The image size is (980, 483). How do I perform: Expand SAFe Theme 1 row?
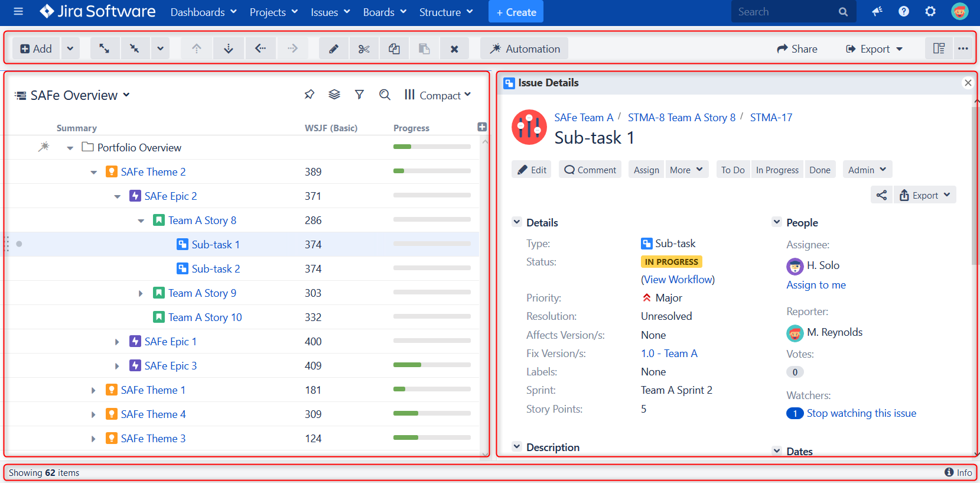(93, 390)
